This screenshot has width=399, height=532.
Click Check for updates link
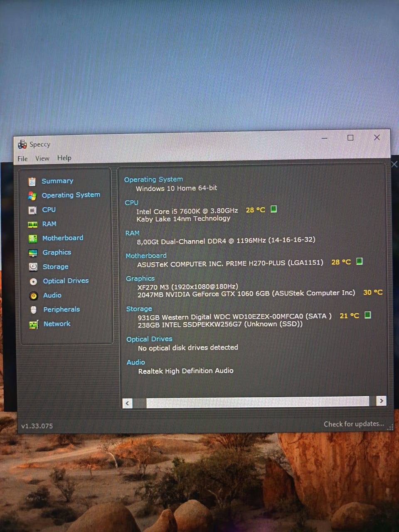tap(354, 424)
